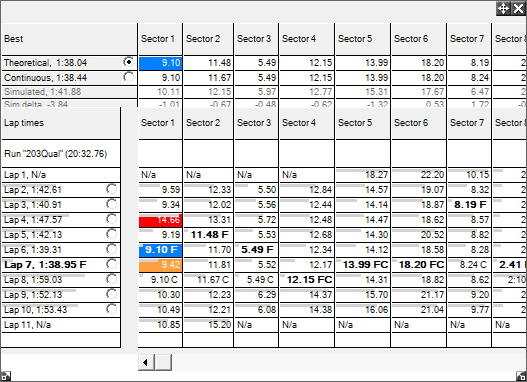Click the bottom-left resize corner icon
The width and height of the screenshot is (527, 382).
[x=6, y=376]
